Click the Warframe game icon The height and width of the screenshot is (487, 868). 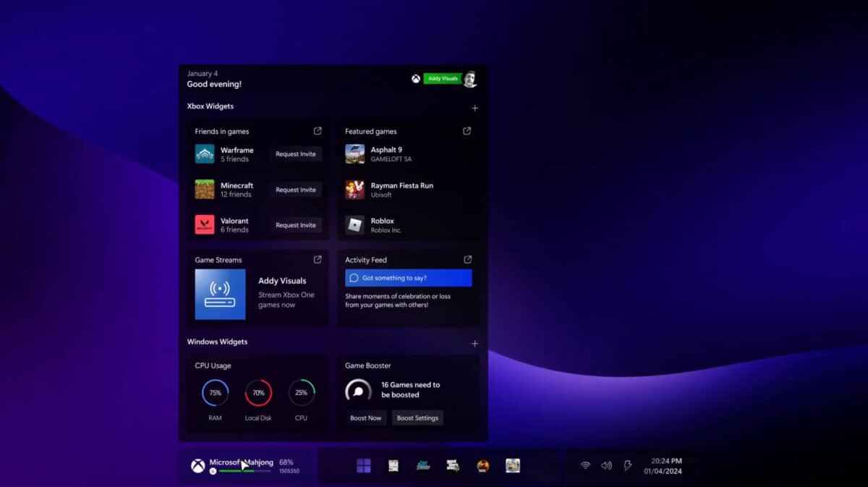tap(203, 153)
